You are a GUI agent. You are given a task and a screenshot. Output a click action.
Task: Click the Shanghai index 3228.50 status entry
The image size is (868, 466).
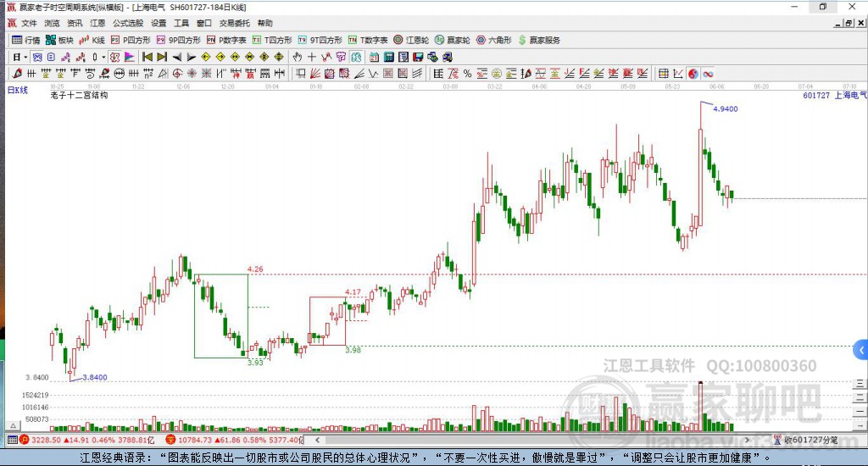(x=87, y=440)
